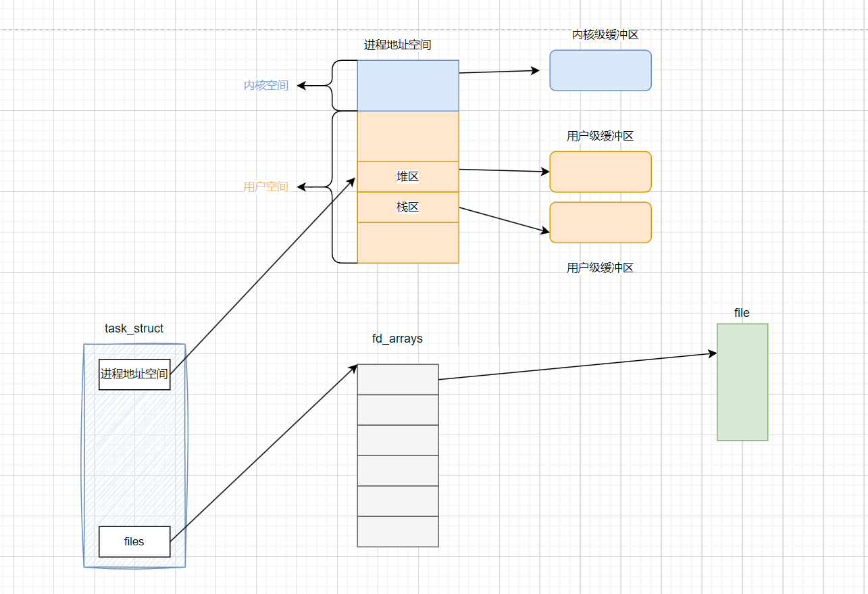
Task: Select the empty orange cell below 栈区
Action: pyautogui.click(x=408, y=243)
